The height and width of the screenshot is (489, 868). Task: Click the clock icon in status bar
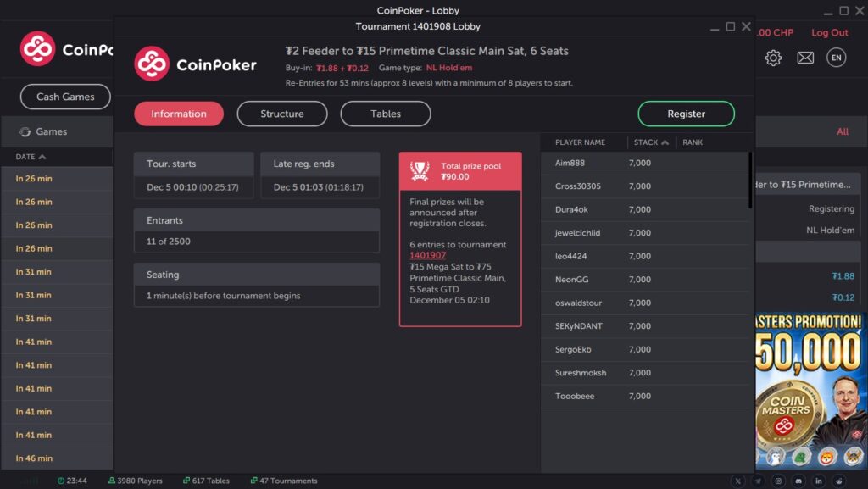click(61, 481)
